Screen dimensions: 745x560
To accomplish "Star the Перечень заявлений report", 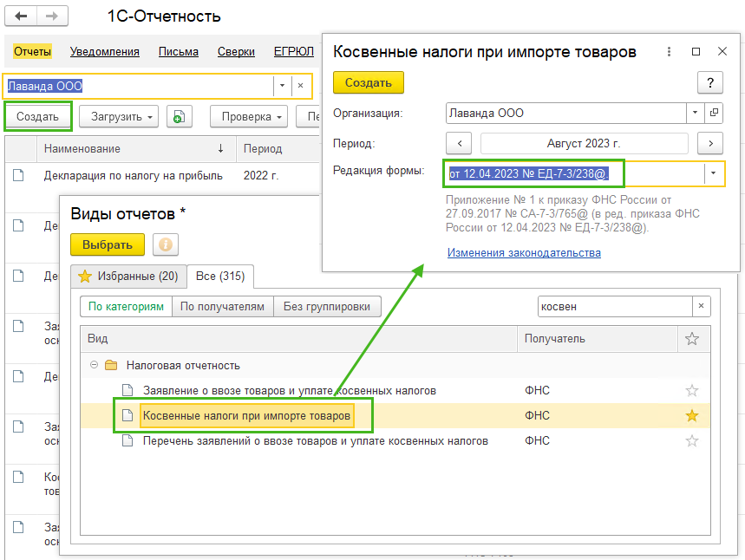I will coord(692,440).
